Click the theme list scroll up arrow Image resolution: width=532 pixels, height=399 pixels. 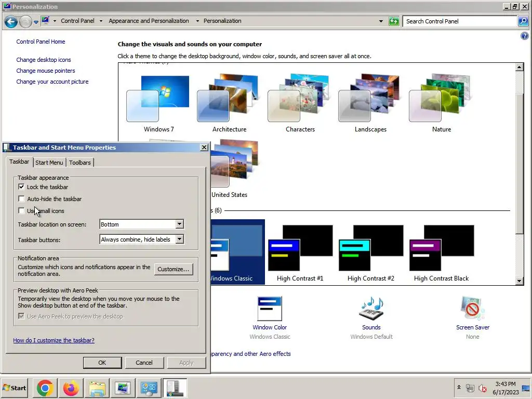(519, 67)
